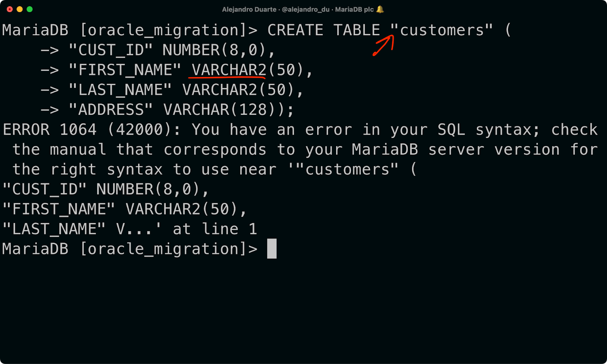Click the bottom MariaDB [oracle_migration]> prompt line
The width and height of the screenshot is (607, 364).
point(129,249)
